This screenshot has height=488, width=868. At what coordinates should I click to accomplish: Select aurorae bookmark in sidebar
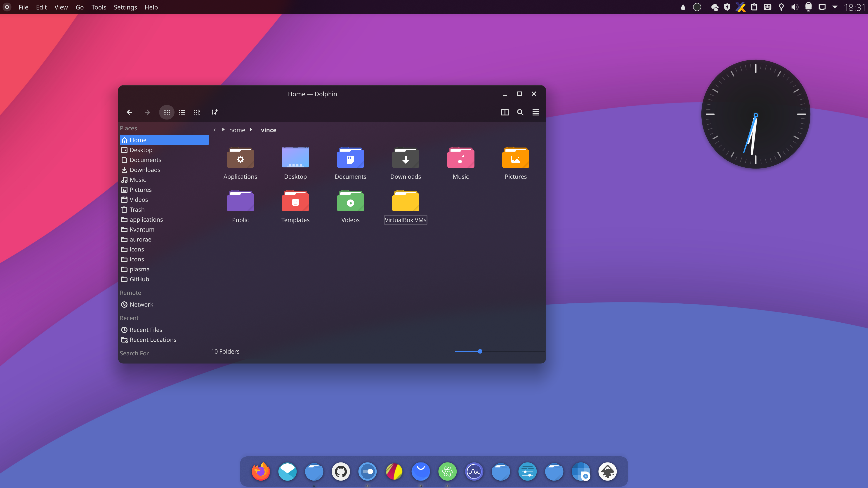pyautogui.click(x=164, y=239)
